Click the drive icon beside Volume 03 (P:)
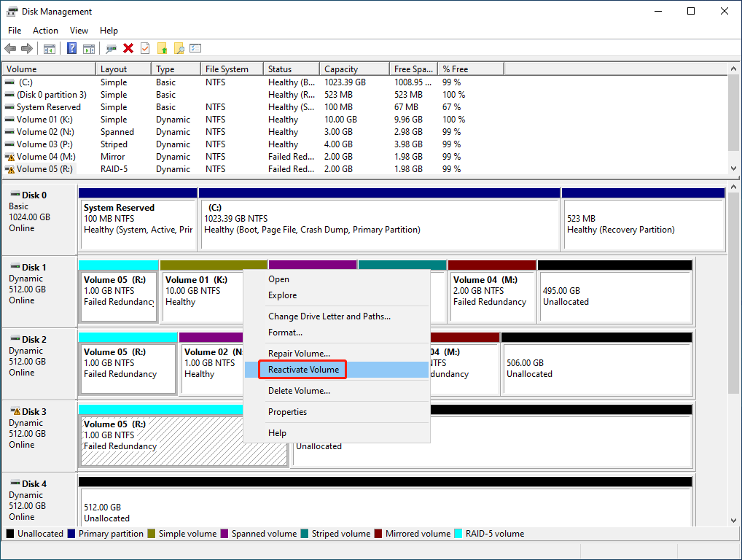The height and width of the screenshot is (560, 742). 9,144
